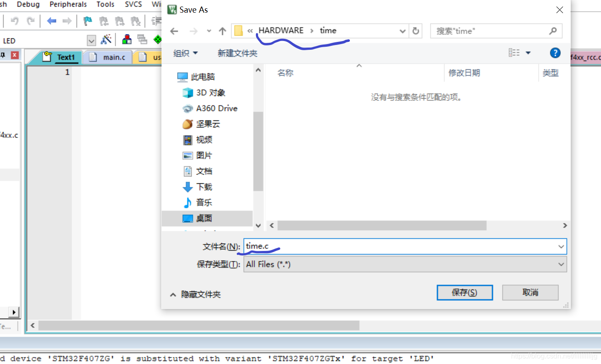Open 组织 dropdown menu

click(x=186, y=53)
